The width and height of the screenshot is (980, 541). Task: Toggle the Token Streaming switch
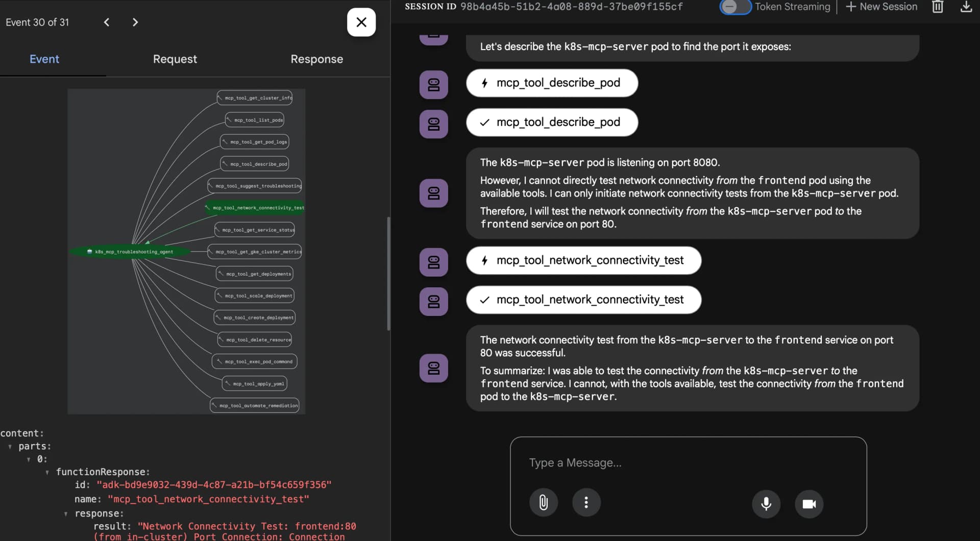click(735, 7)
